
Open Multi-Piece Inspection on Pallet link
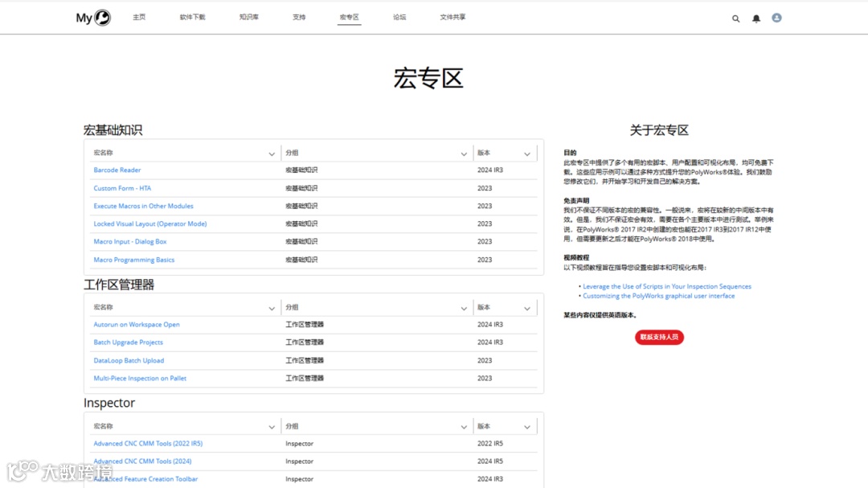(140, 379)
